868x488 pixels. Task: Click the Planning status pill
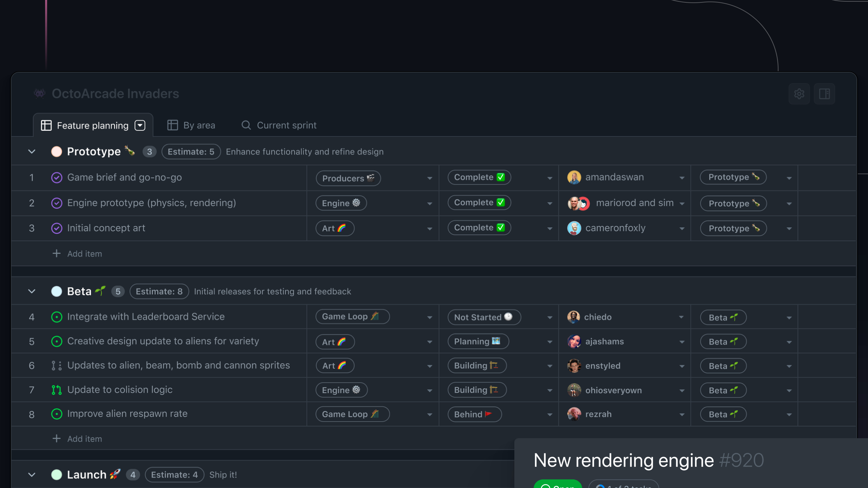478,342
